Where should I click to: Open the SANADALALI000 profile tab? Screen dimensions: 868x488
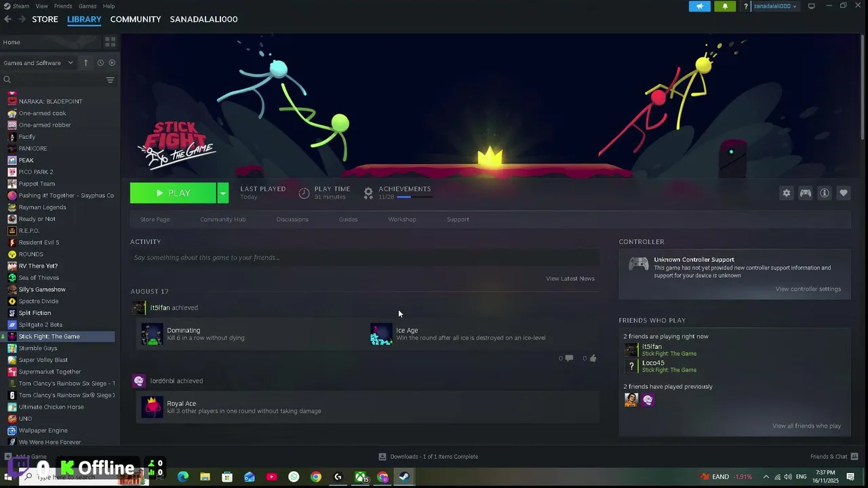click(x=203, y=19)
